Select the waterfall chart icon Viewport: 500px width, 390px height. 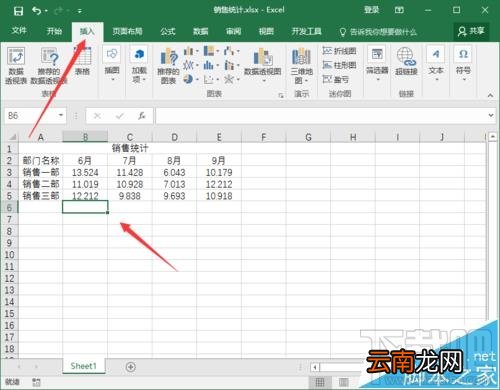[229, 51]
